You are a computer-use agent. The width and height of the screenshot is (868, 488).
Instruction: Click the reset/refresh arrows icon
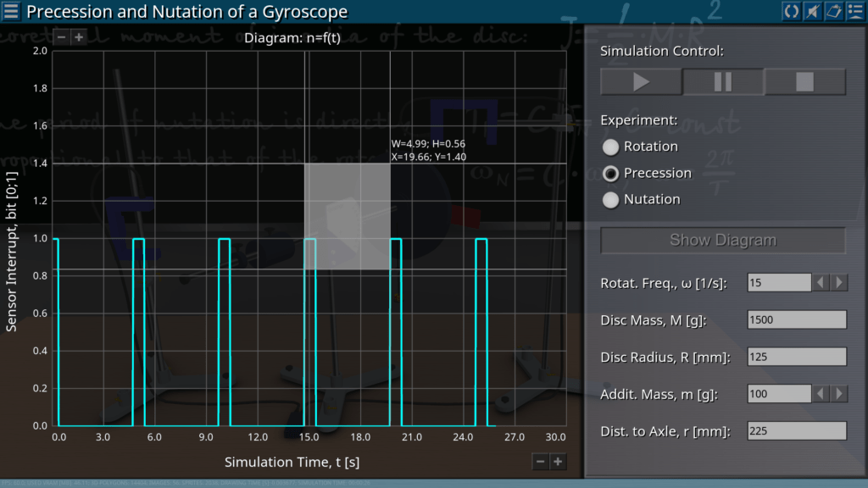791,11
